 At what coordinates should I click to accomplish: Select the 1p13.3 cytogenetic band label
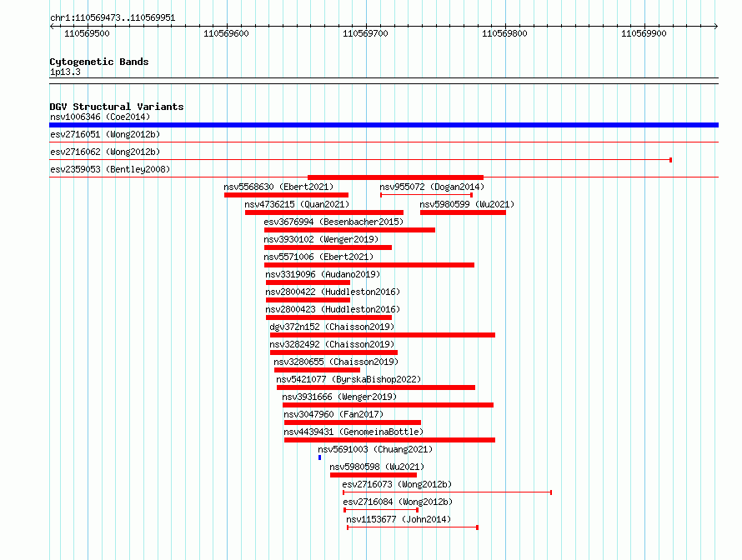(65, 72)
